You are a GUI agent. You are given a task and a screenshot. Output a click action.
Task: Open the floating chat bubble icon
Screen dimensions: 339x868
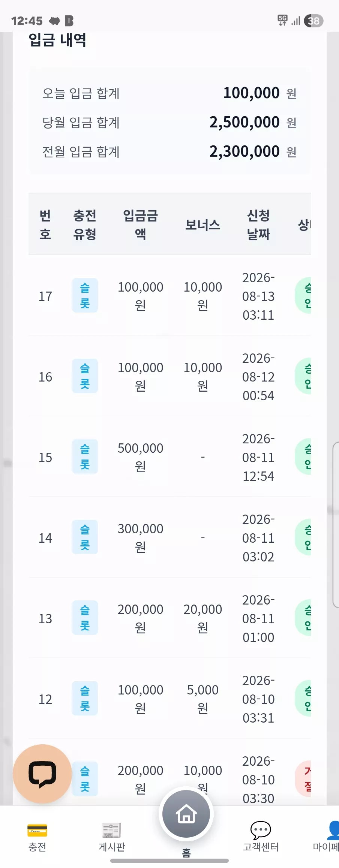point(42,773)
